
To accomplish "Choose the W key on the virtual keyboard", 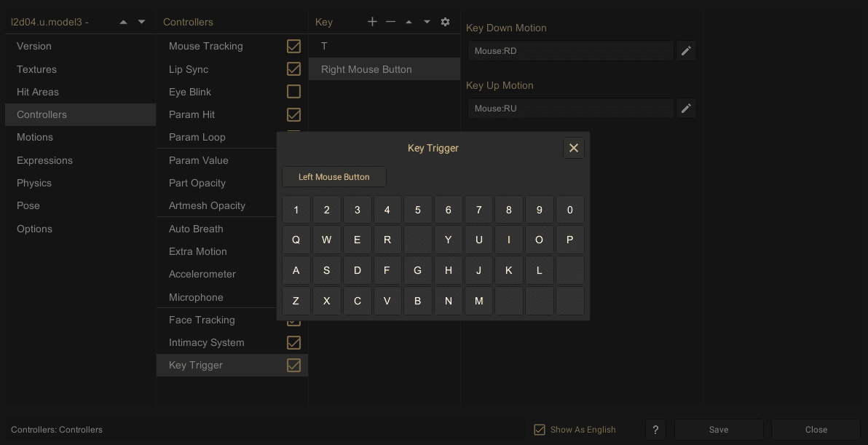I will (327, 240).
